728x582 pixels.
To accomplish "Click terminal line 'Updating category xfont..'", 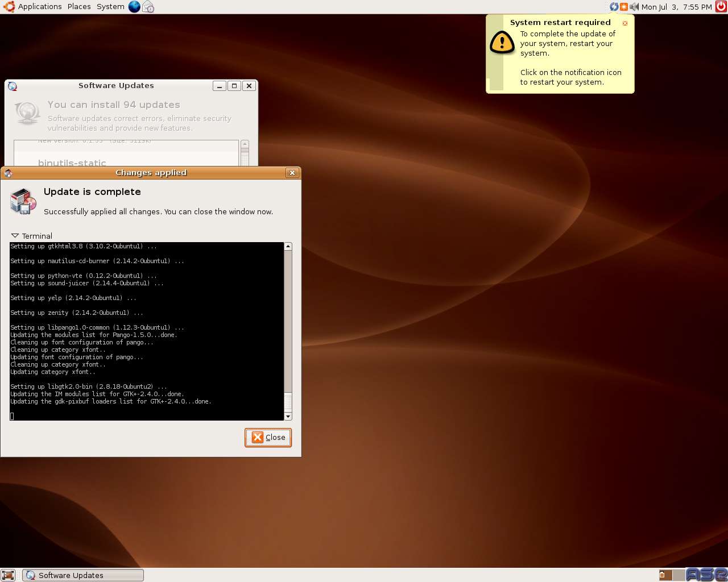I will click(53, 372).
